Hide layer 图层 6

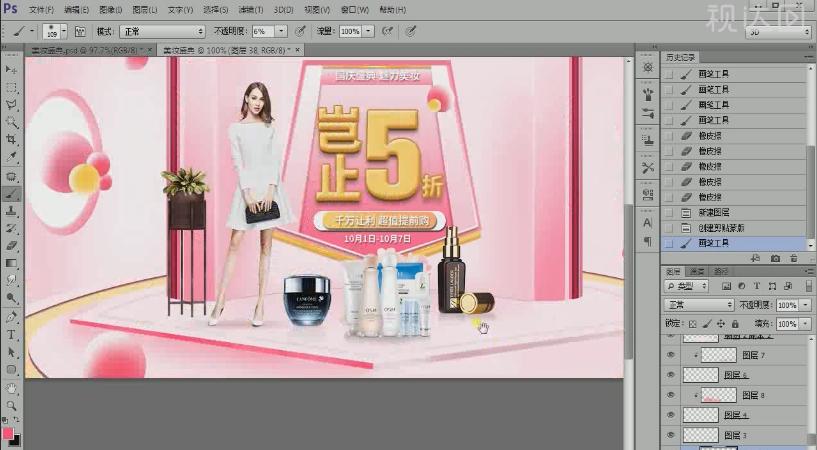click(671, 375)
